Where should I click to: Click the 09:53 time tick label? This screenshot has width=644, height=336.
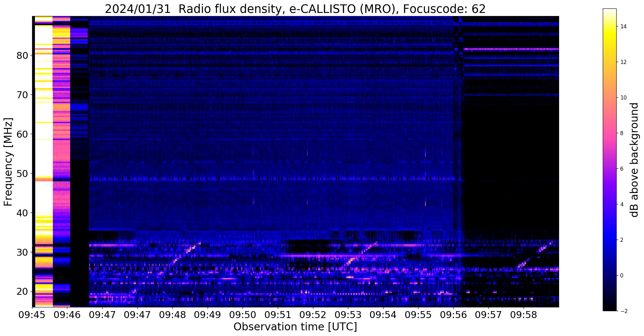[348, 315]
